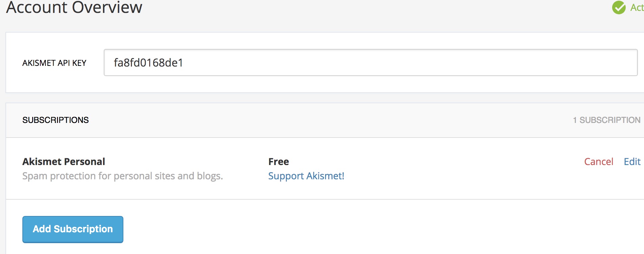644x254 pixels.
Task: Click the '1 SUBSCRIPTION' count text
Action: click(607, 120)
